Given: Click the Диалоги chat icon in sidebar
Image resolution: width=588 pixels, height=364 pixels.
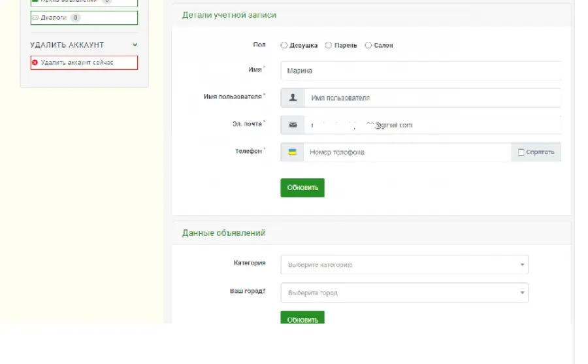Looking at the screenshot, I should [x=35, y=18].
